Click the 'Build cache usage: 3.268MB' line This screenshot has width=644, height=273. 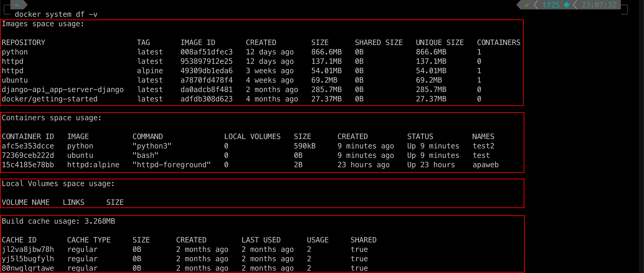[x=58, y=221]
